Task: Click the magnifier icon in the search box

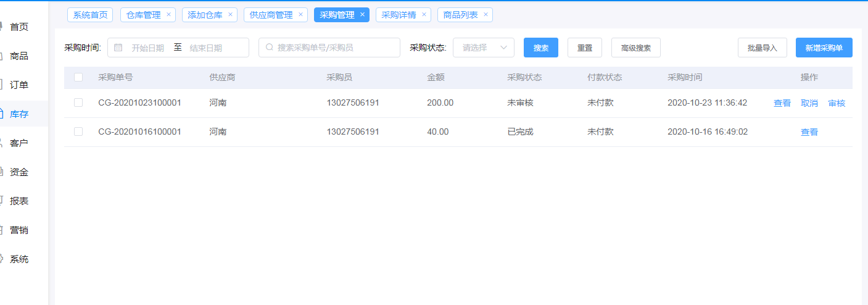Action: click(x=269, y=48)
